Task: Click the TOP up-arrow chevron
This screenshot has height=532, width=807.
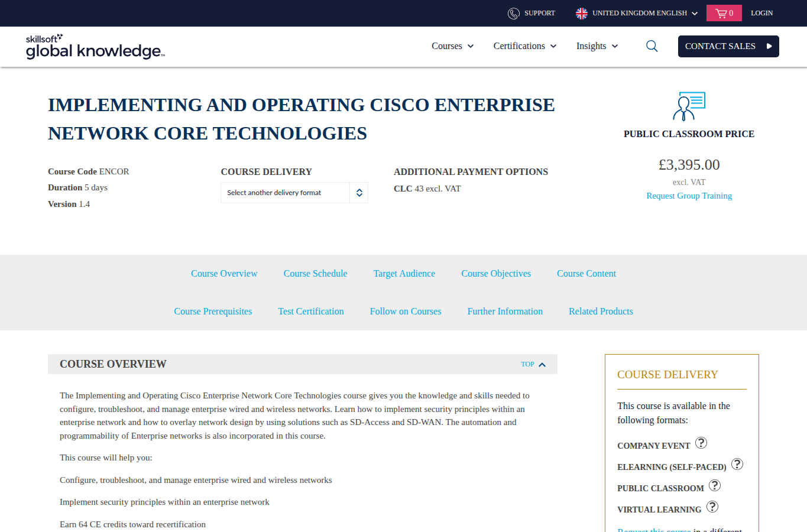Action: click(x=542, y=365)
